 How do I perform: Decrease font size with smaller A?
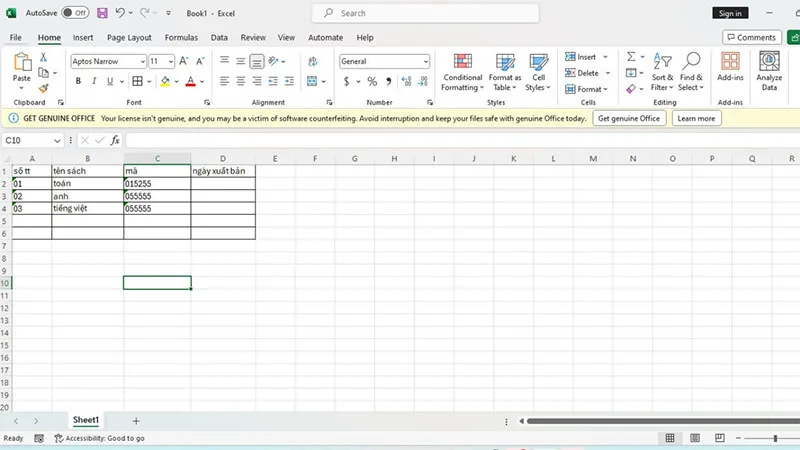[x=200, y=61]
